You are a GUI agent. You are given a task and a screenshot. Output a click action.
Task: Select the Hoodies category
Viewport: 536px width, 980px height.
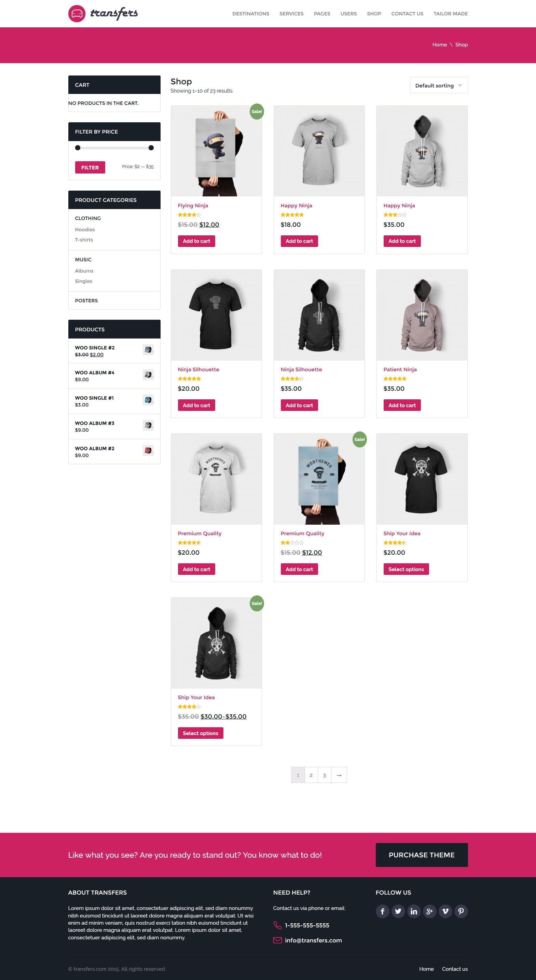pyautogui.click(x=85, y=230)
